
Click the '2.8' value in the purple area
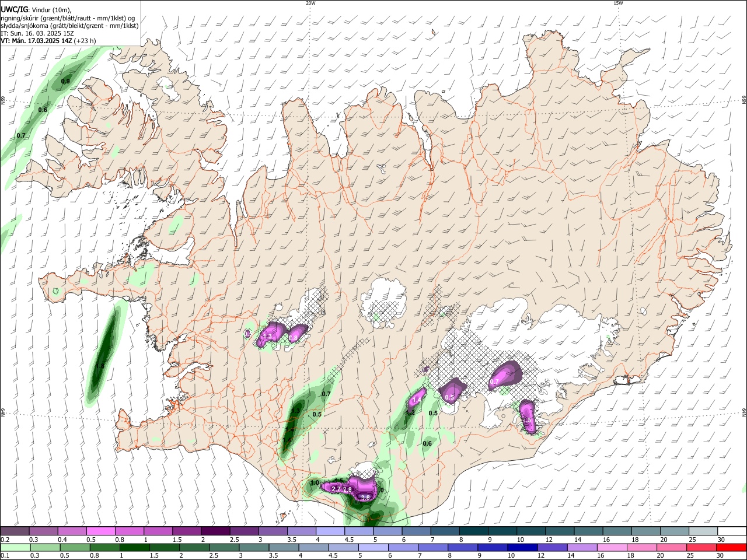[x=347, y=490]
